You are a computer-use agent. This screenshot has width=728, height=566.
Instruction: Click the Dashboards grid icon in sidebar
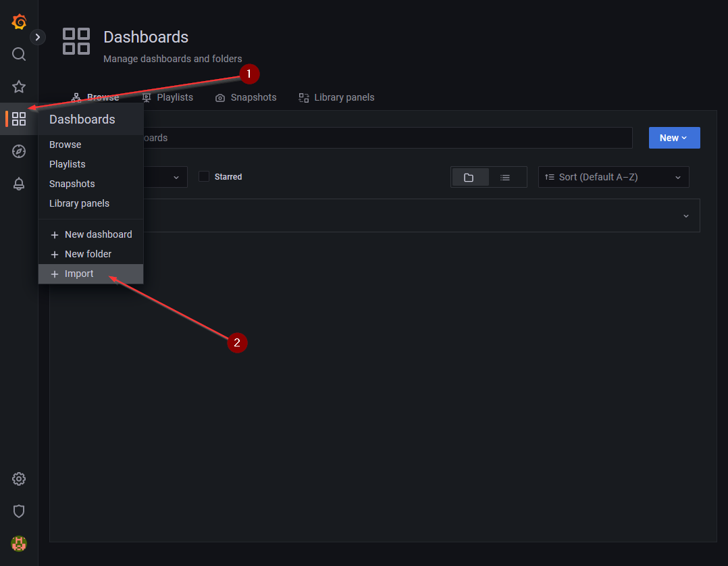point(19,119)
